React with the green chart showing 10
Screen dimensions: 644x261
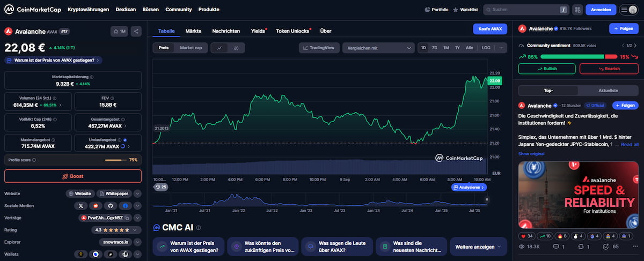click(546, 236)
